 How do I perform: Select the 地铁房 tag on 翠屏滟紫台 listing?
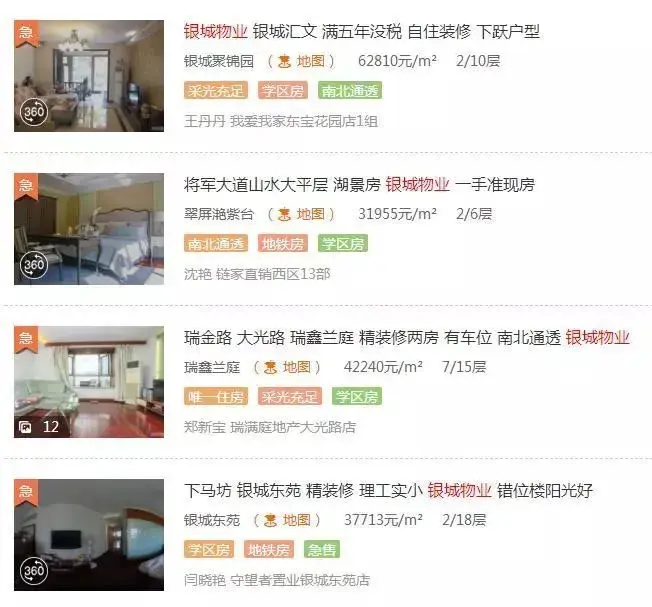283,244
